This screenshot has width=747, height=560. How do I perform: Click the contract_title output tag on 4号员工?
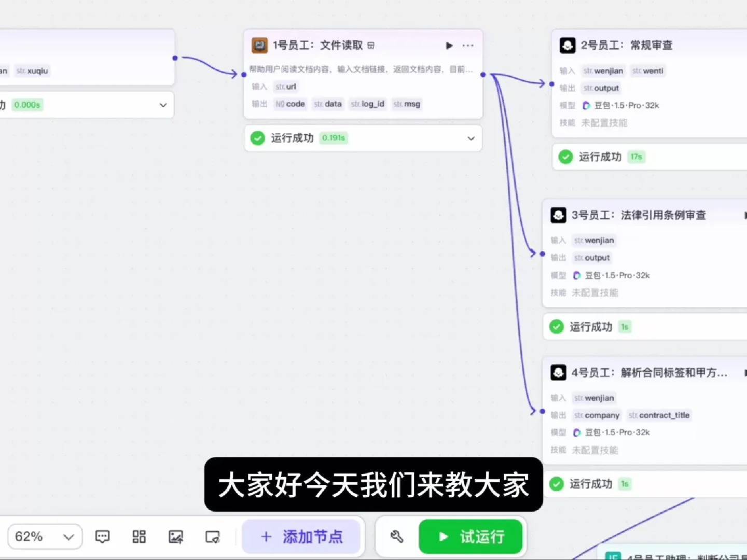(x=659, y=415)
